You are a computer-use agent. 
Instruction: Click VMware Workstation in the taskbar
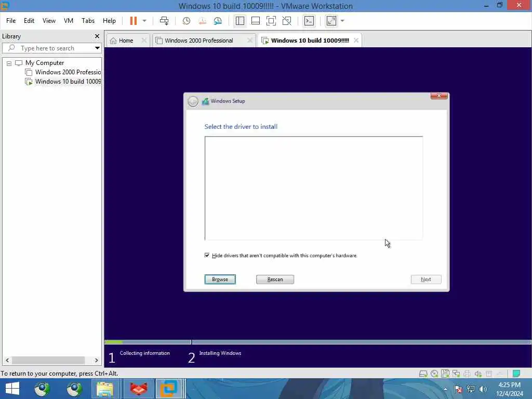point(169,389)
